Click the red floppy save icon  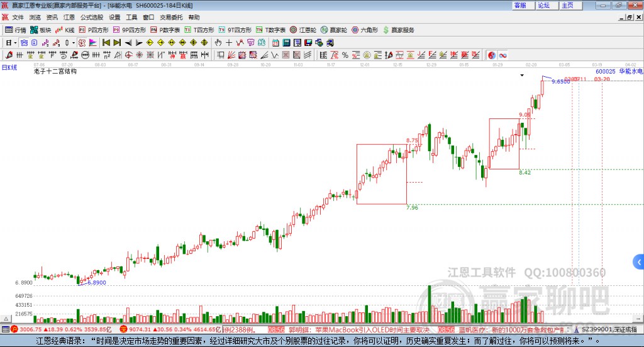(308, 43)
